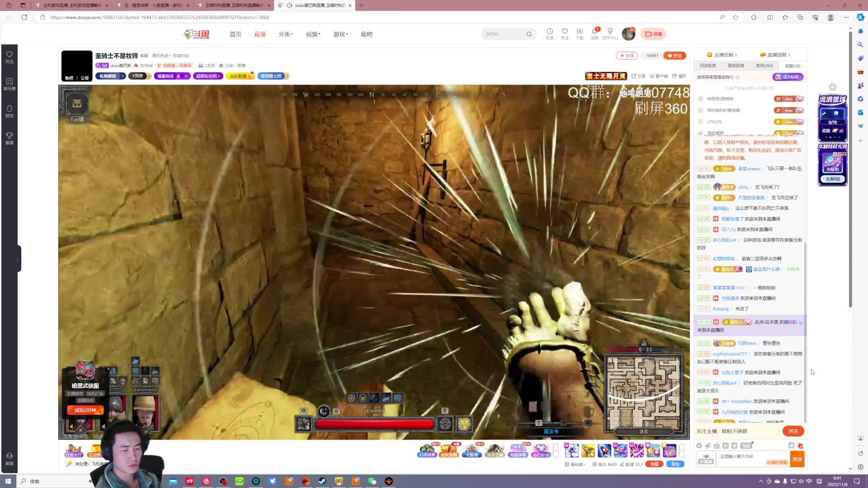Viewport: 868px width, 488px height.
Task: Open 直播回看 replay link
Action: (775, 55)
